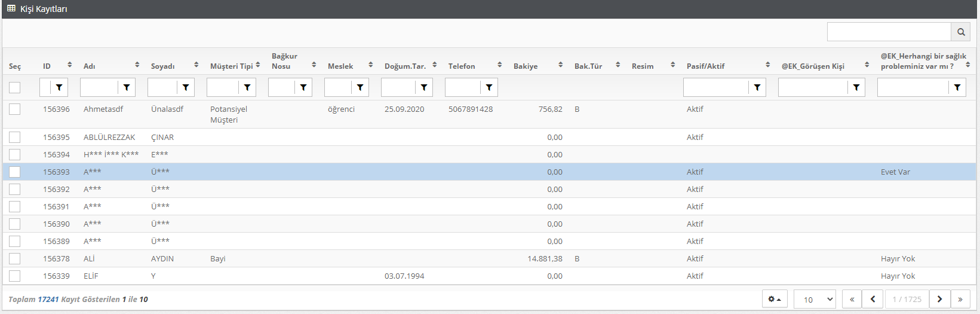Open the page size dropdown showing 10
Image resolution: width=980 pixels, height=314 pixels.
coord(815,299)
